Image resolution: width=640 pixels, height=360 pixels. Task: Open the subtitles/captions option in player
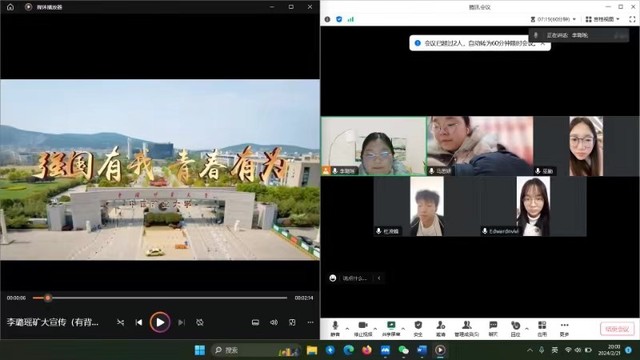click(256, 322)
